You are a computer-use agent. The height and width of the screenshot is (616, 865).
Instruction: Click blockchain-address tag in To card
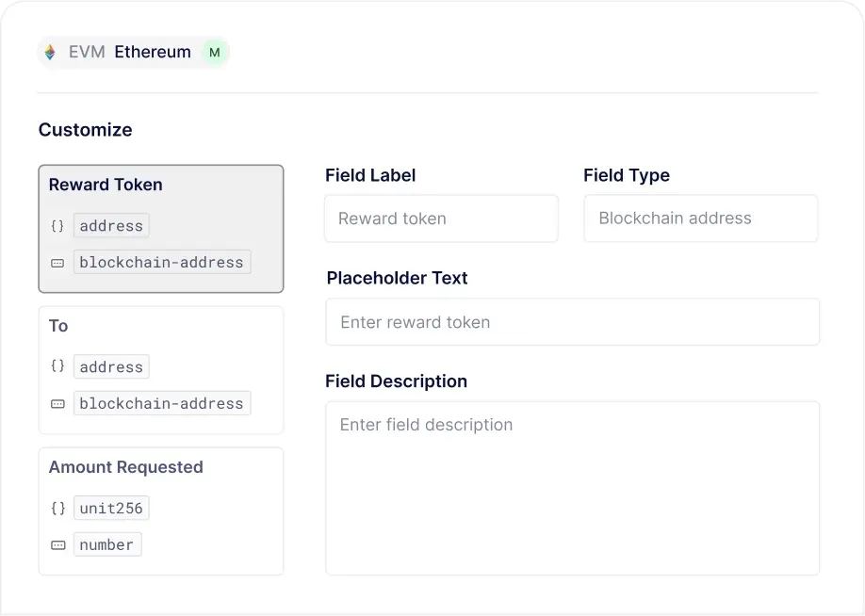tap(161, 404)
